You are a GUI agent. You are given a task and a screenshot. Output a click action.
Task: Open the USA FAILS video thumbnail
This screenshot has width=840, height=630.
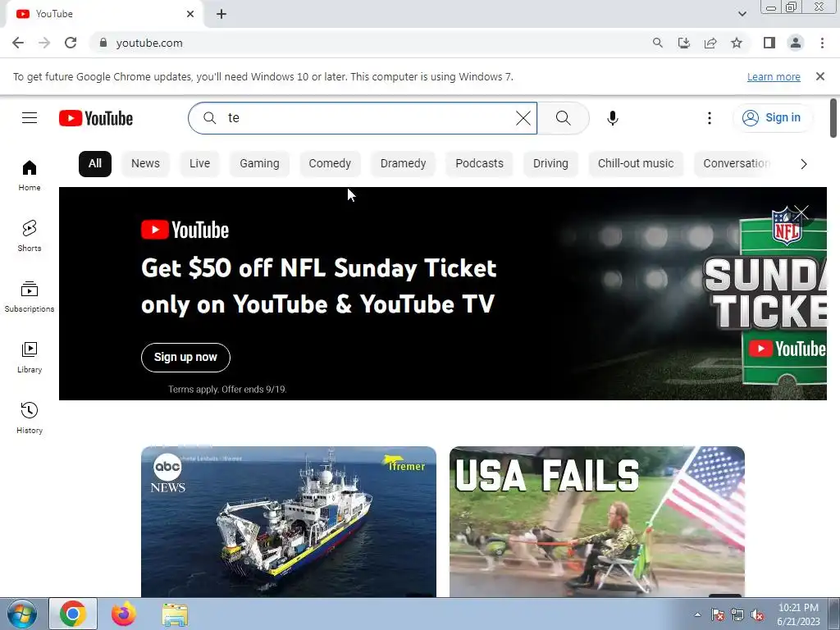(597, 521)
